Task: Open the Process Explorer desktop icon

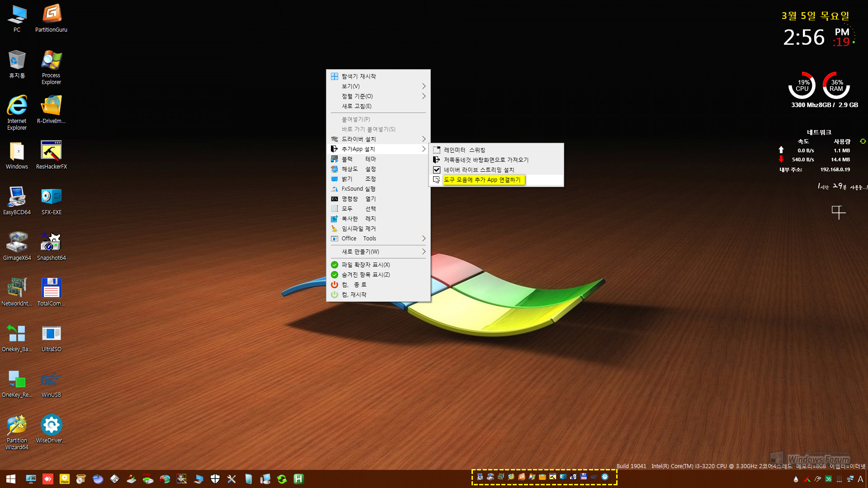Action: click(51, 67)
